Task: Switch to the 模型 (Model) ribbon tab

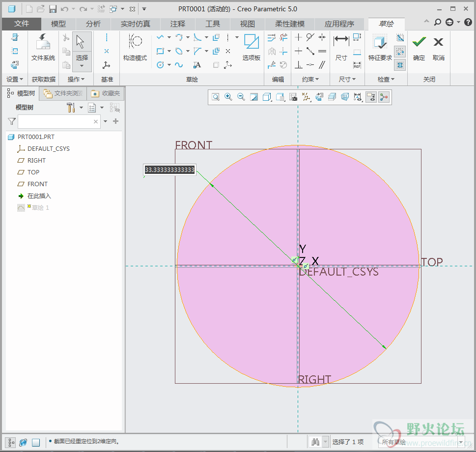Action: [x=58, y=24]
